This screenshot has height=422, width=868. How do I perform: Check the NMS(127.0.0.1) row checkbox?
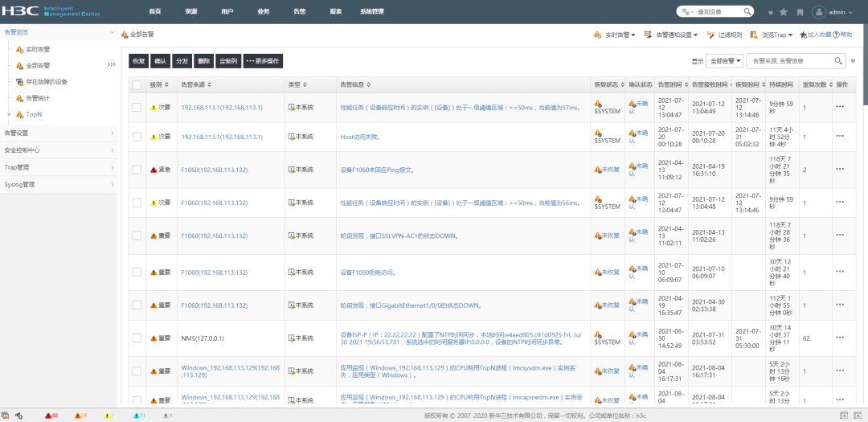tap(137, 338)
